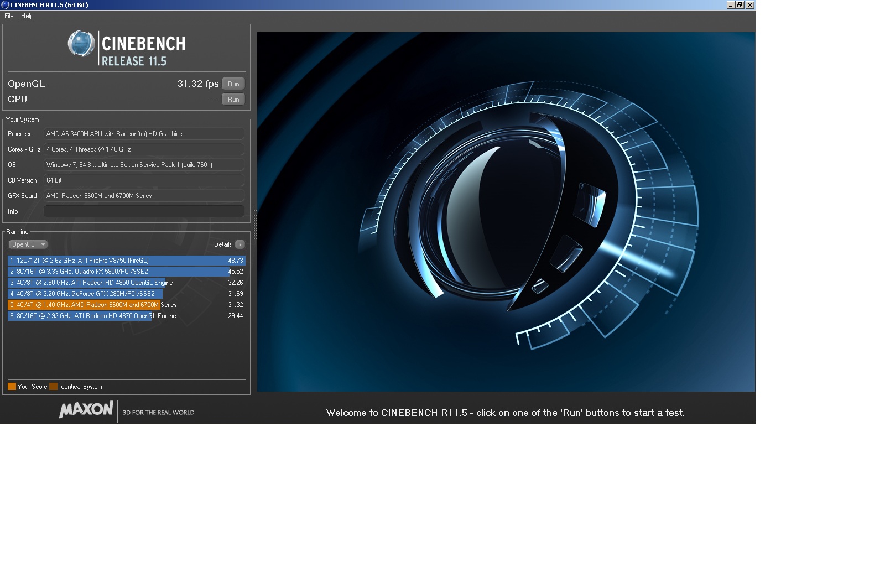Minimize the Cinebench window
The image size is (885, 588).
[730, 4]
